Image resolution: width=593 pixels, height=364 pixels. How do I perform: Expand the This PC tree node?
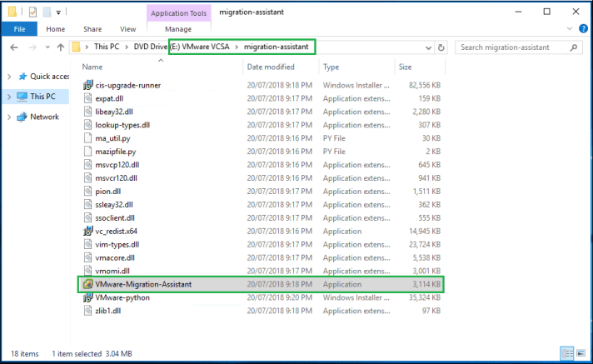(9, 97)
